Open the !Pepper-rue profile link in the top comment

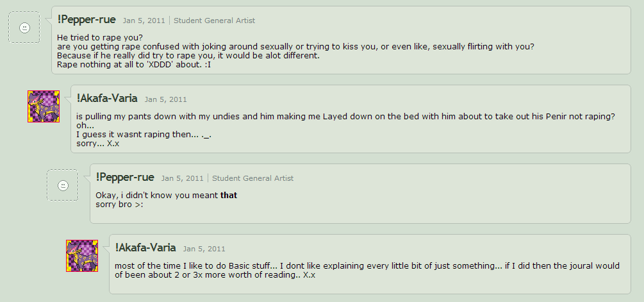click(87, 20)
